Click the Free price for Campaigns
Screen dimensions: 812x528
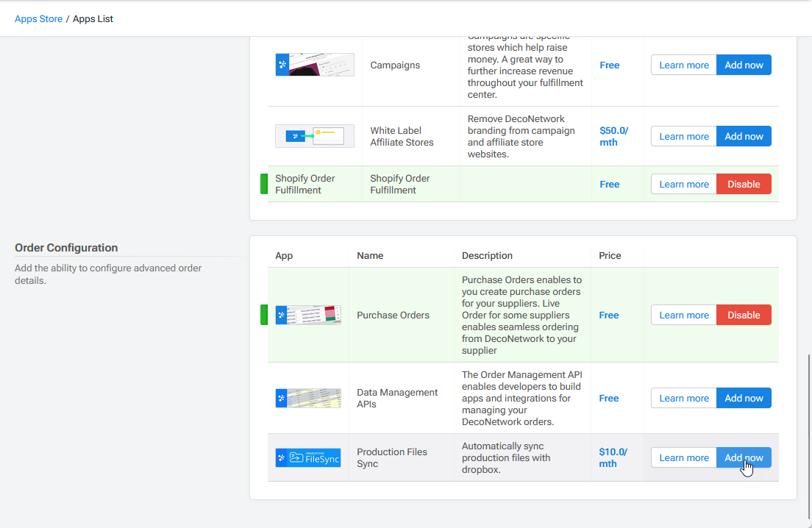609,65
